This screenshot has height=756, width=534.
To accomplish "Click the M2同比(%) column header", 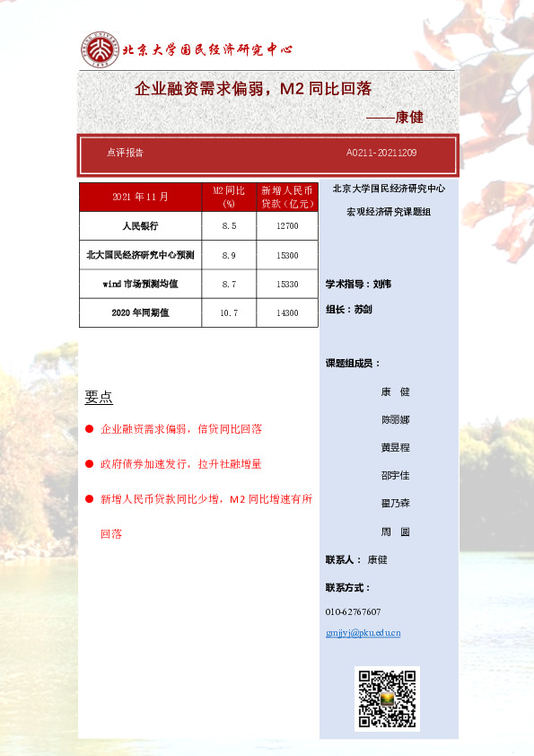I will tap(229, 197).
